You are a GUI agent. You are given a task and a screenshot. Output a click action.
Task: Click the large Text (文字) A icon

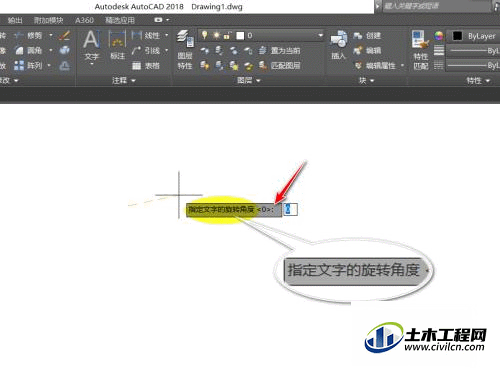92,40
